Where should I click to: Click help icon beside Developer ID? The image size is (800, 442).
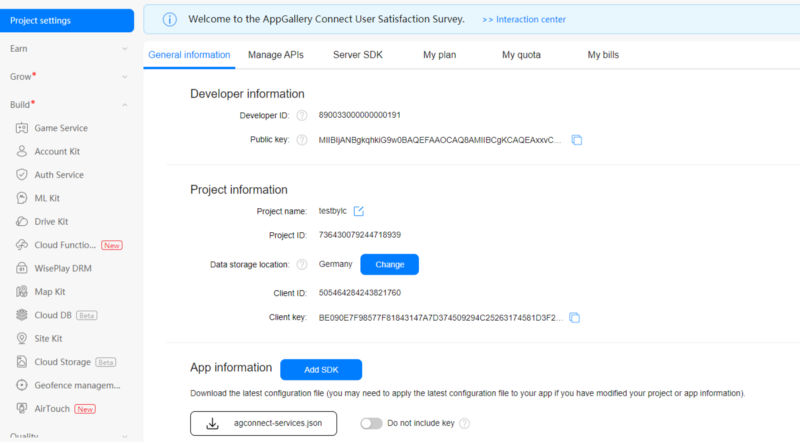pyautogui.click(x=302, y=116)
